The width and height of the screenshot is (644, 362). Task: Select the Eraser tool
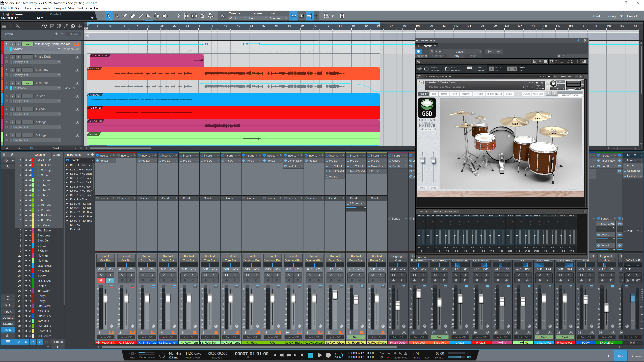click(x=133, y=16)
